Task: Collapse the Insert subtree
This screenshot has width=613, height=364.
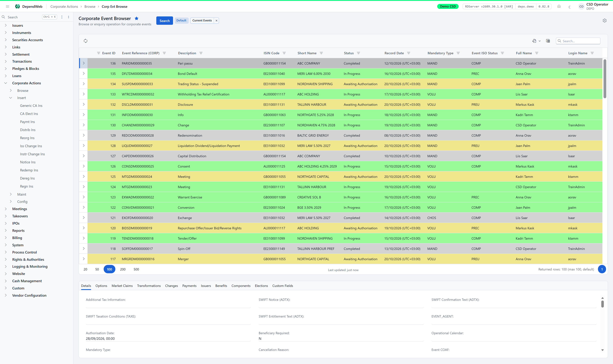Action: pos(11,98)
